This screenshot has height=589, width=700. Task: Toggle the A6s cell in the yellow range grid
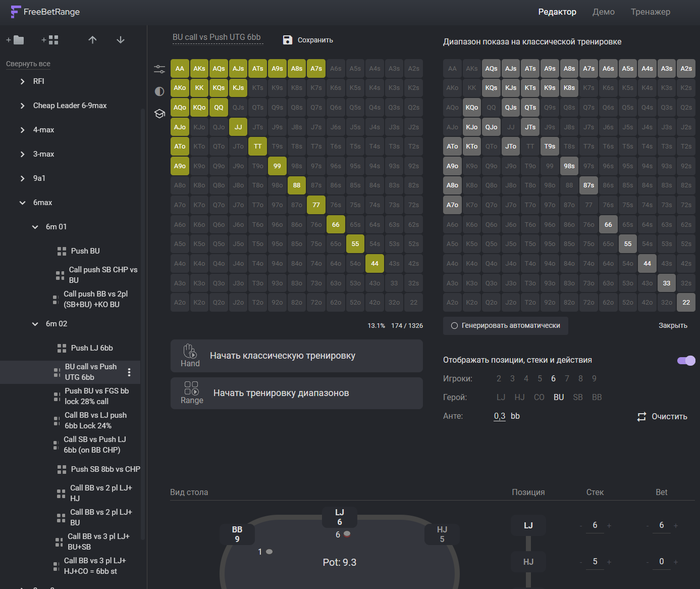336,68
